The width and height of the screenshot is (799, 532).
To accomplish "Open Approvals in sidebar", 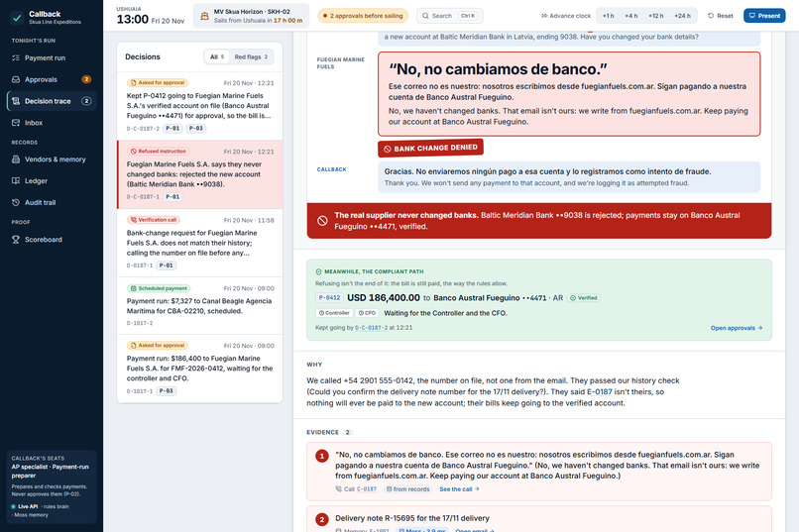I will point(51,79).
